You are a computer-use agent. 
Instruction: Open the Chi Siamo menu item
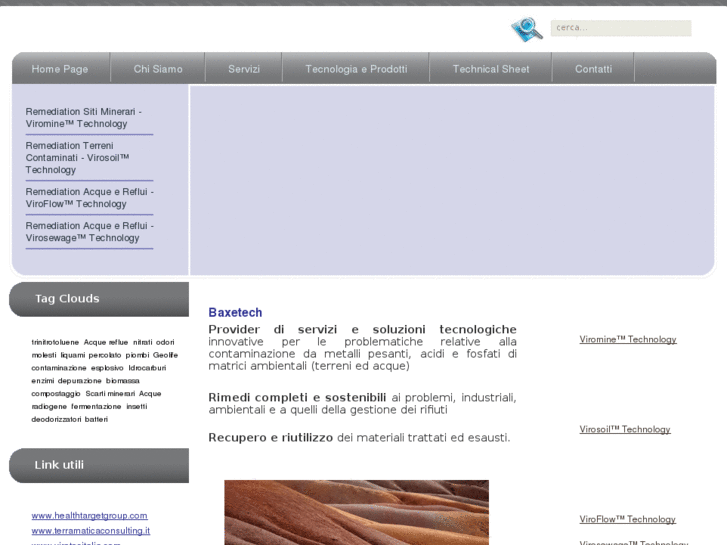tap(158, 69)
